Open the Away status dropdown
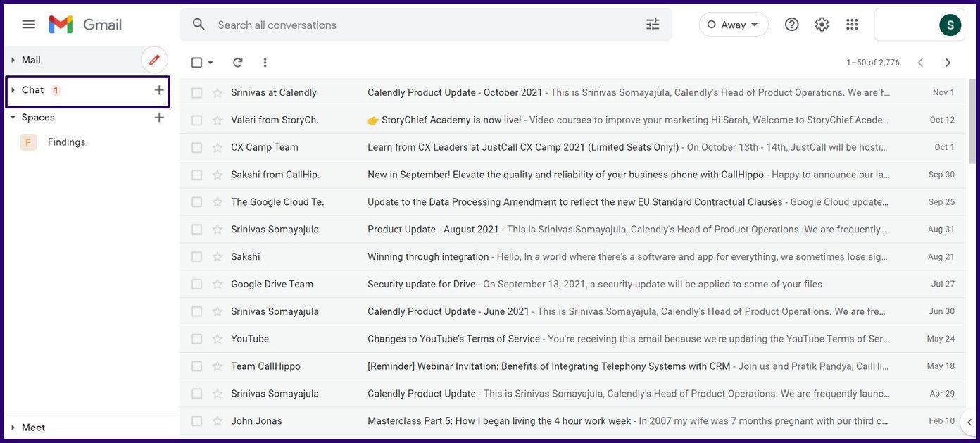The width and height of the screenshot is (980, 443). tap(734, 25)
